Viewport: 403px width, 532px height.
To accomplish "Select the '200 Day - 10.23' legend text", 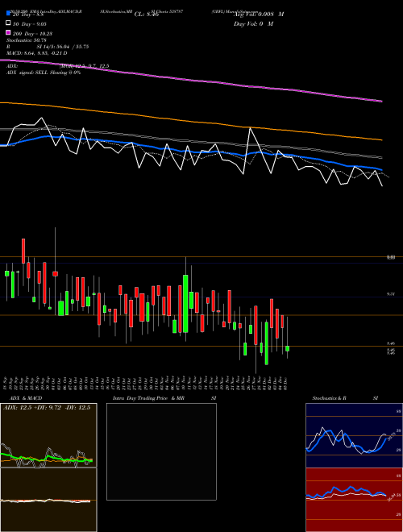I will [x=32, y=33].
